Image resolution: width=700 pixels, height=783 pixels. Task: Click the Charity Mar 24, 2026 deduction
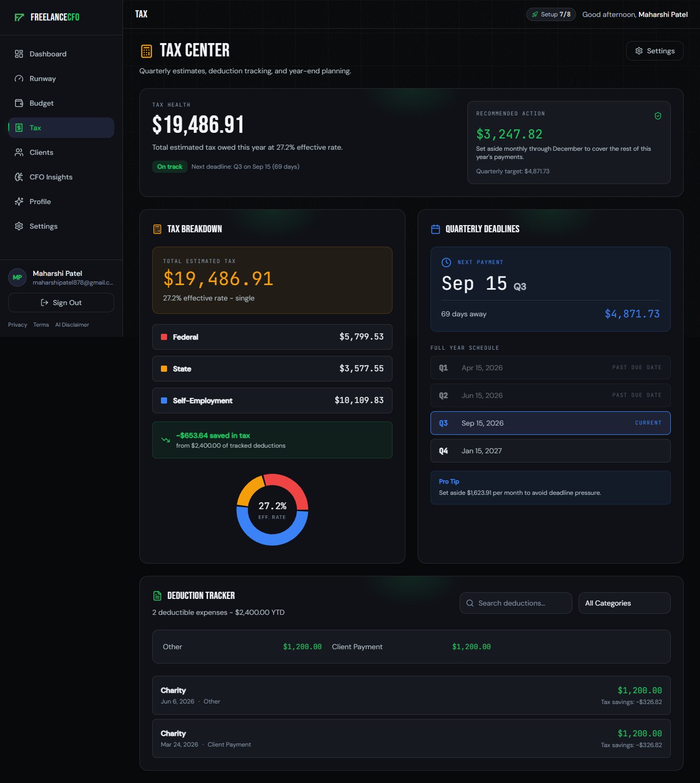click(411, 738)
